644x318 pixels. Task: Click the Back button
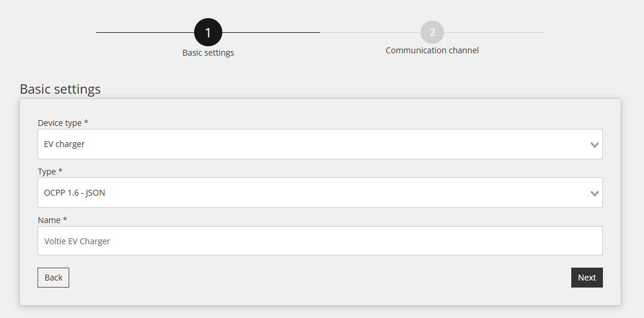[53, 278]
